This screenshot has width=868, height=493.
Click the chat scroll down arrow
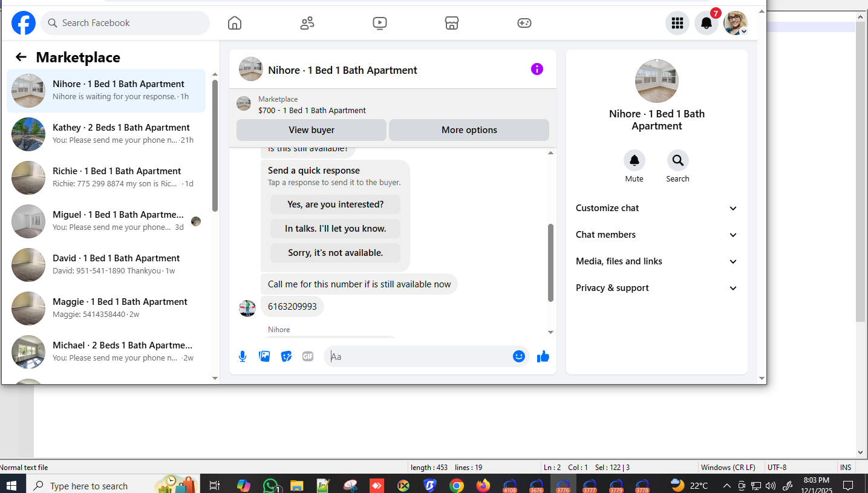coord(550,332)
